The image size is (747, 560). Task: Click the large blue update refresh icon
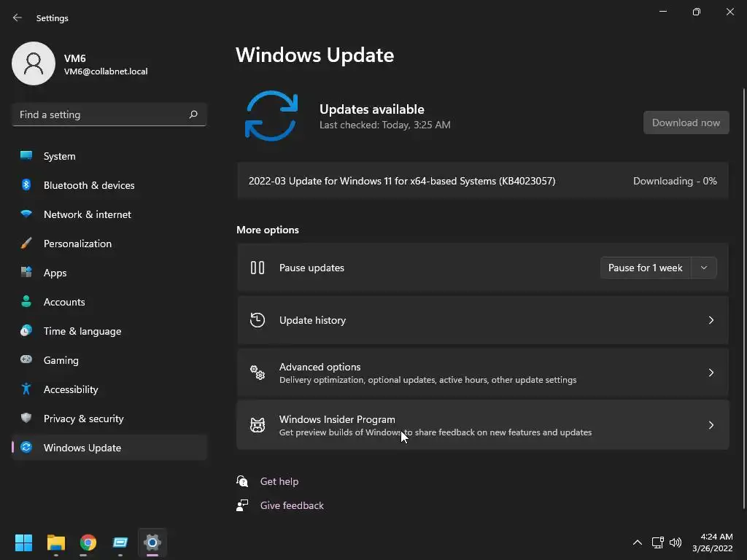[x=271, y=116]
